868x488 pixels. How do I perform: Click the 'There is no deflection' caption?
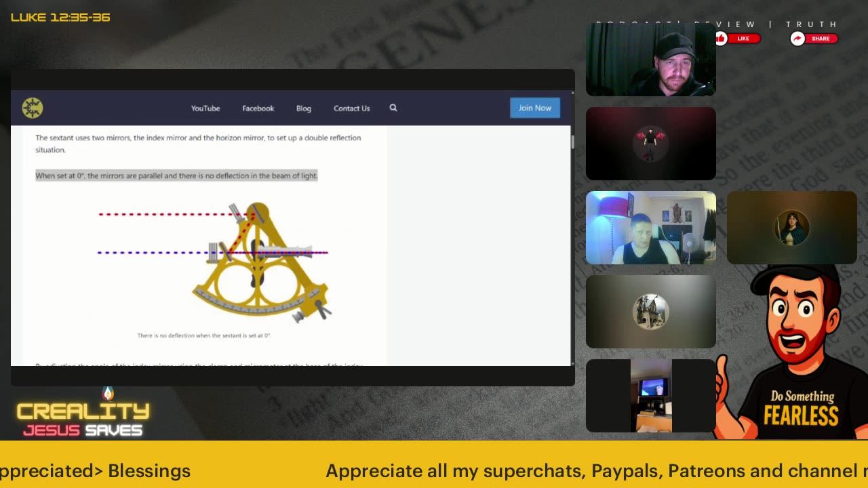[204, 335]
